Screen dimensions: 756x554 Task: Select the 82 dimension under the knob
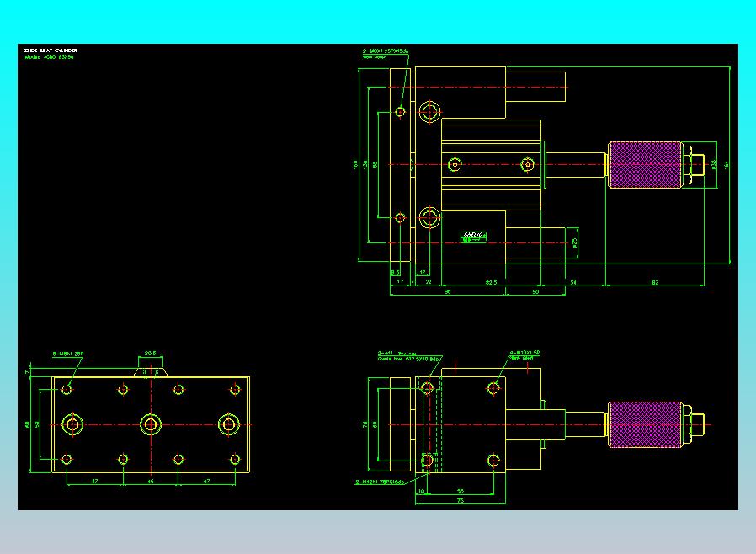click(x=655, y=282)
